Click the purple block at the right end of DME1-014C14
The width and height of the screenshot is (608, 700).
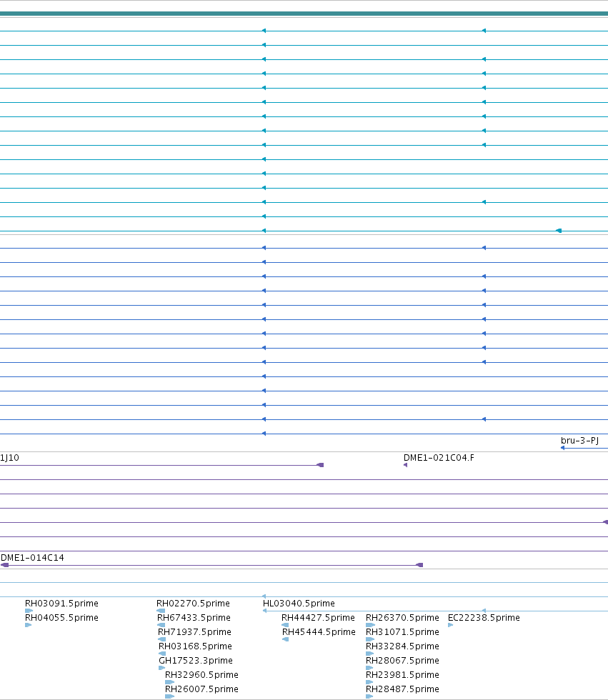419,565
